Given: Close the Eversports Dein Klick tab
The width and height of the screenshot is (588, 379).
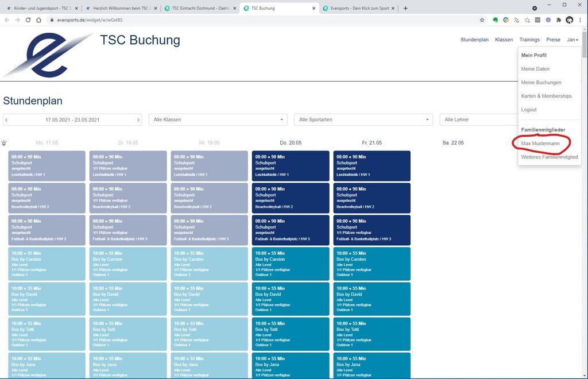Looking at the screenshot, I should coord(393,8).
